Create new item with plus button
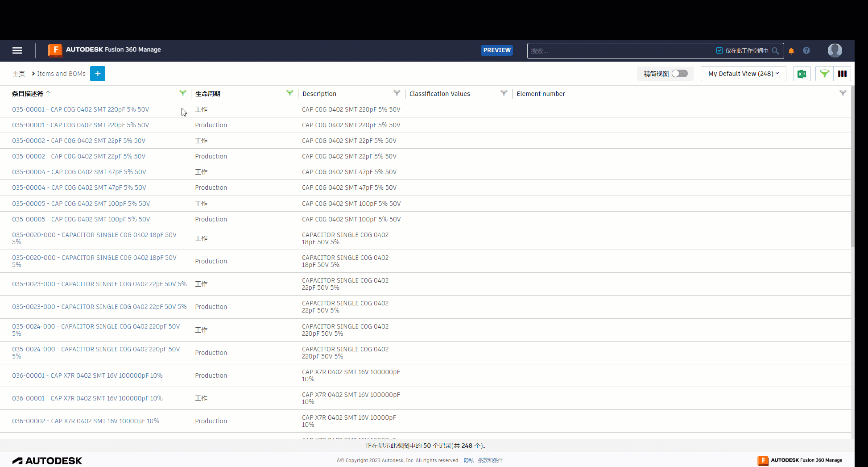Screen dimensions: 868x467 point(98,74)
